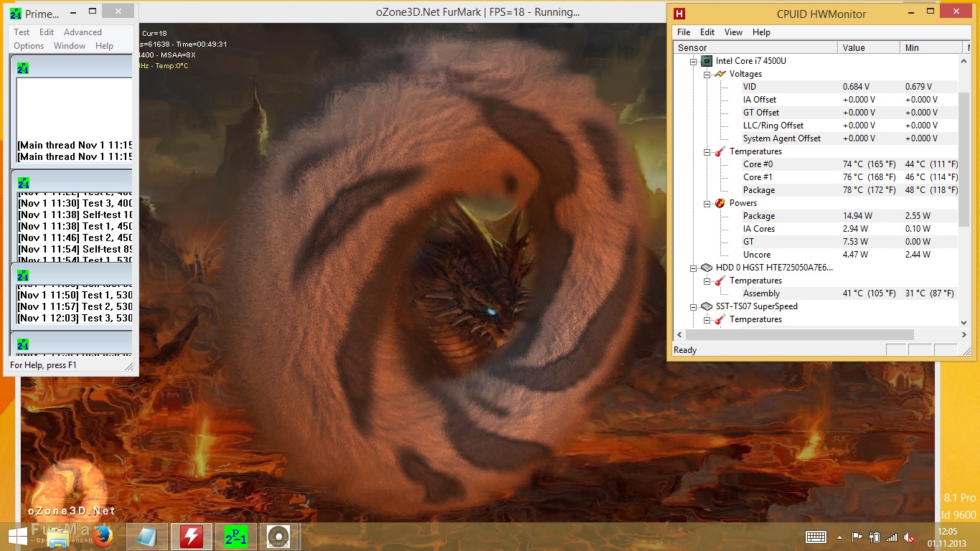Open the Action Center flag icon
The image size is (980, 551).
tap(857, 537)
